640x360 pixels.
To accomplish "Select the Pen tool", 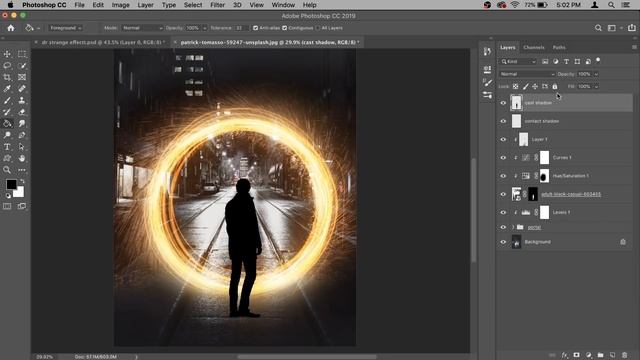I will (x=22, y=135).
